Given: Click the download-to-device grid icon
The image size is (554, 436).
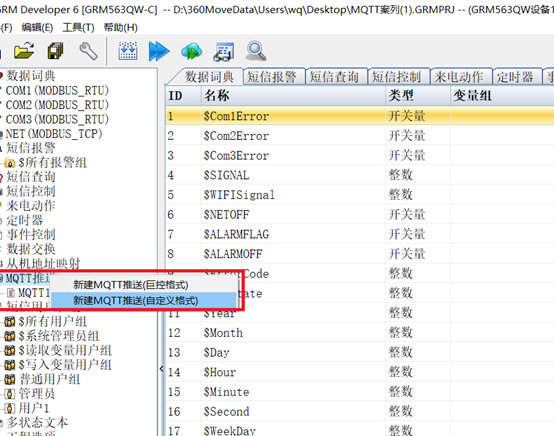Looking at the screenshot, I should coord(128,51).
